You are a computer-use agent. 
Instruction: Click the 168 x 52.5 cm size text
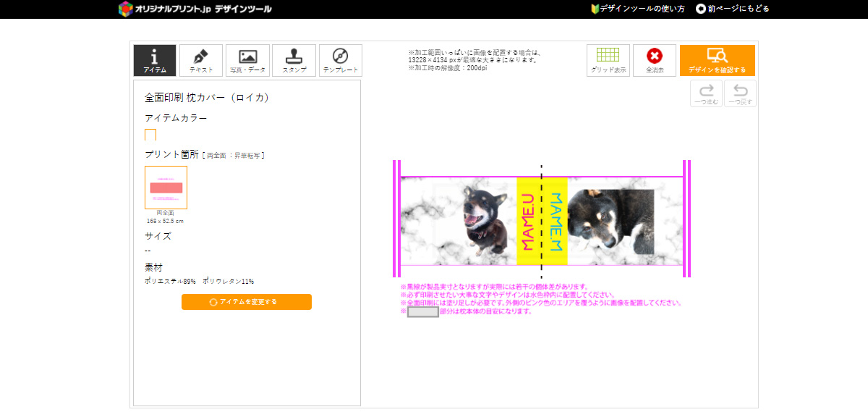165,220
